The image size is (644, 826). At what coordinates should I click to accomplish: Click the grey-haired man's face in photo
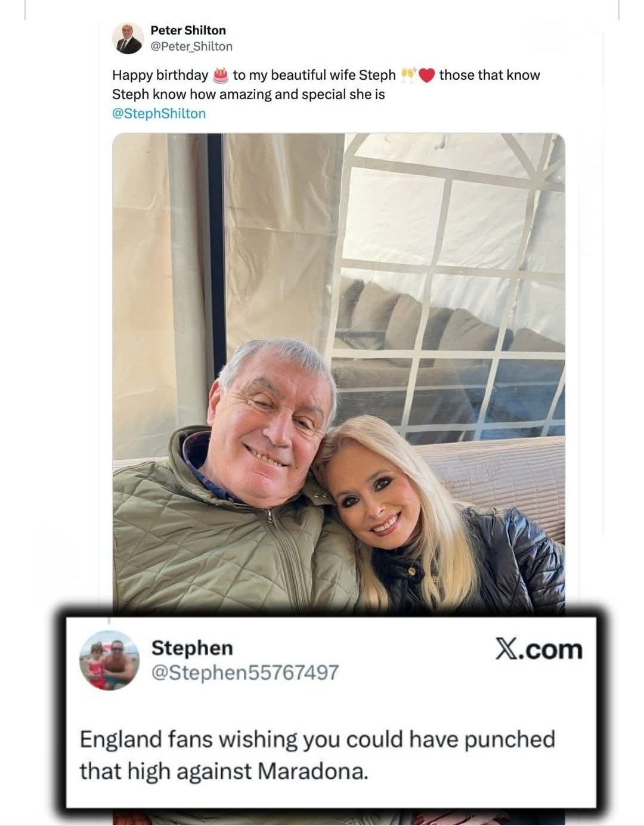271,414
